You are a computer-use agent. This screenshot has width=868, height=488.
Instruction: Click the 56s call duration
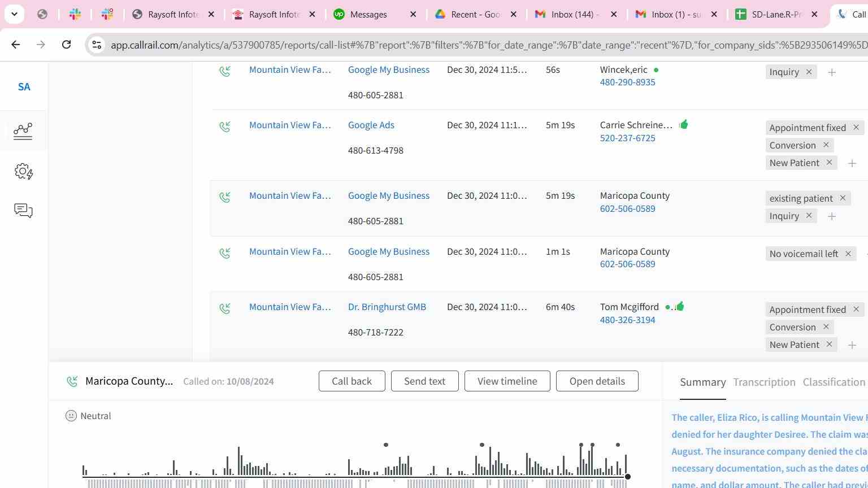[x=553, y=70]
